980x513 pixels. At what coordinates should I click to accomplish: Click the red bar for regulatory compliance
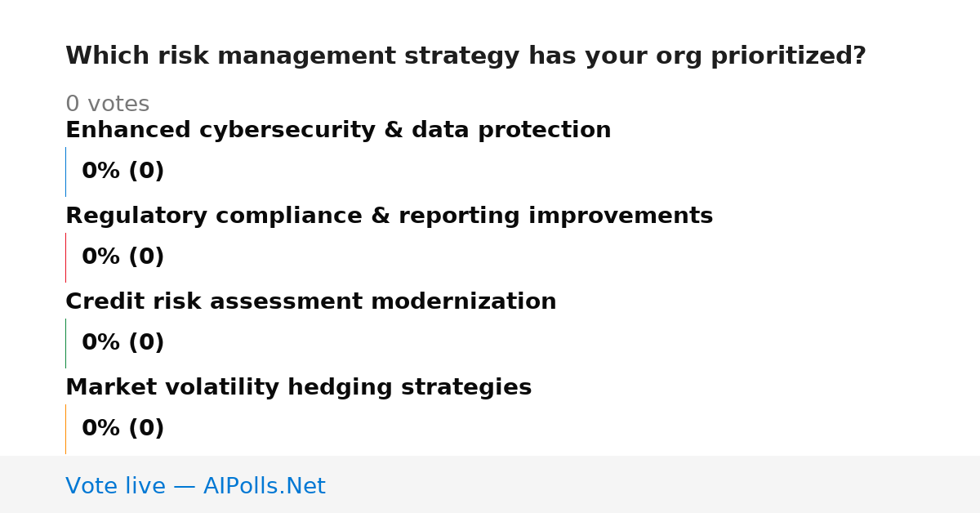[65, 257]
